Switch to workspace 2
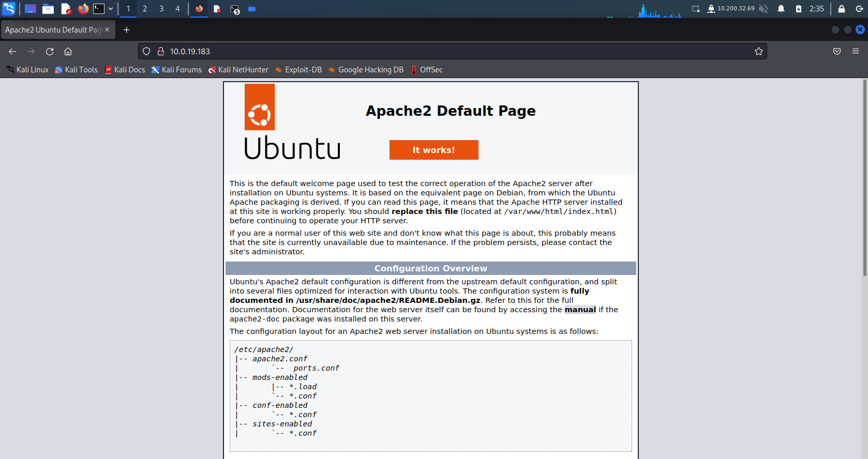The image size is (868, 459). click(x=145, y=9)
